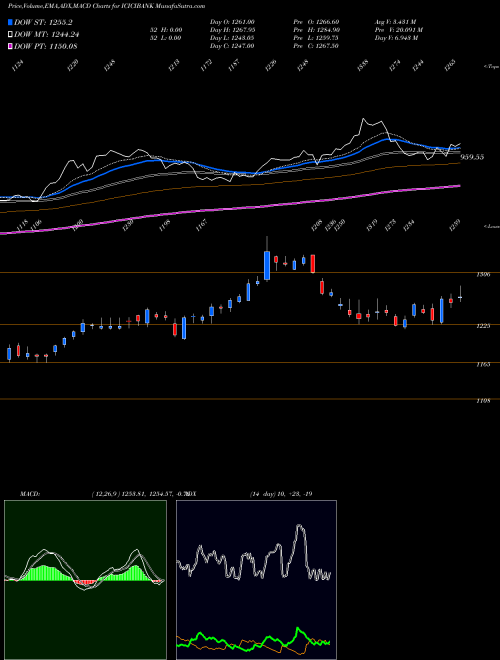The image size is (500, 660).
Task: Click the 'Pre O: 1266.60' value
Action: [316, 22]
